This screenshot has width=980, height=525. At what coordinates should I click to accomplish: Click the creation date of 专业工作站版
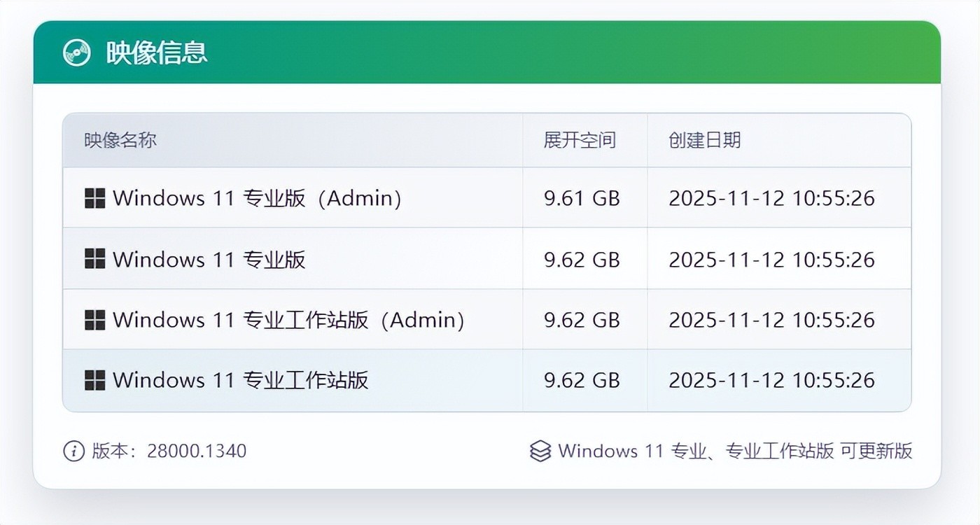pos(772,380)
